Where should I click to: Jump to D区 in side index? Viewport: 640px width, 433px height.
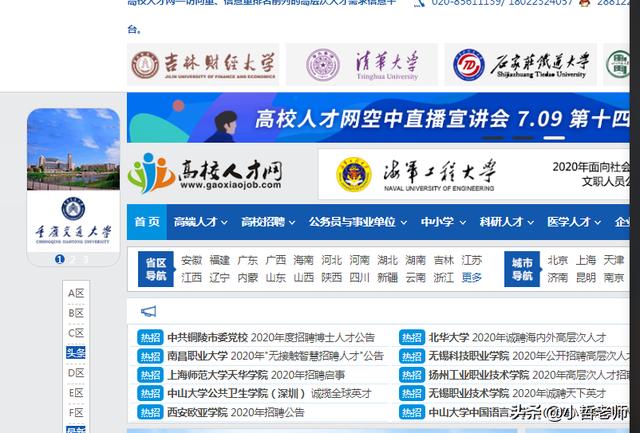pos(76,373)
